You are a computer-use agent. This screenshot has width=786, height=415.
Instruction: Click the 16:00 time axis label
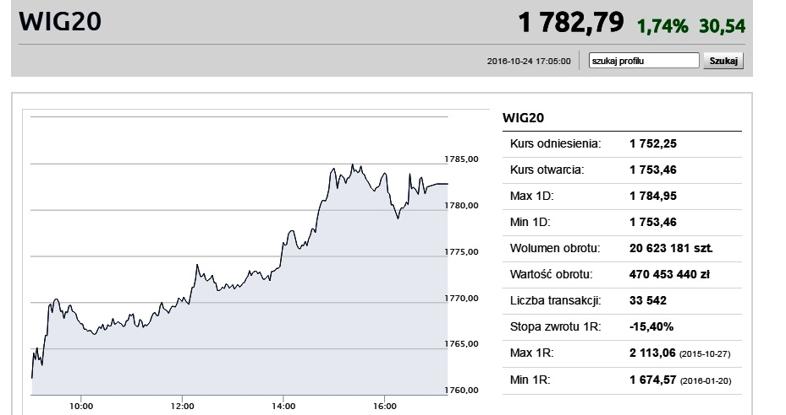[x=384, y=406]
